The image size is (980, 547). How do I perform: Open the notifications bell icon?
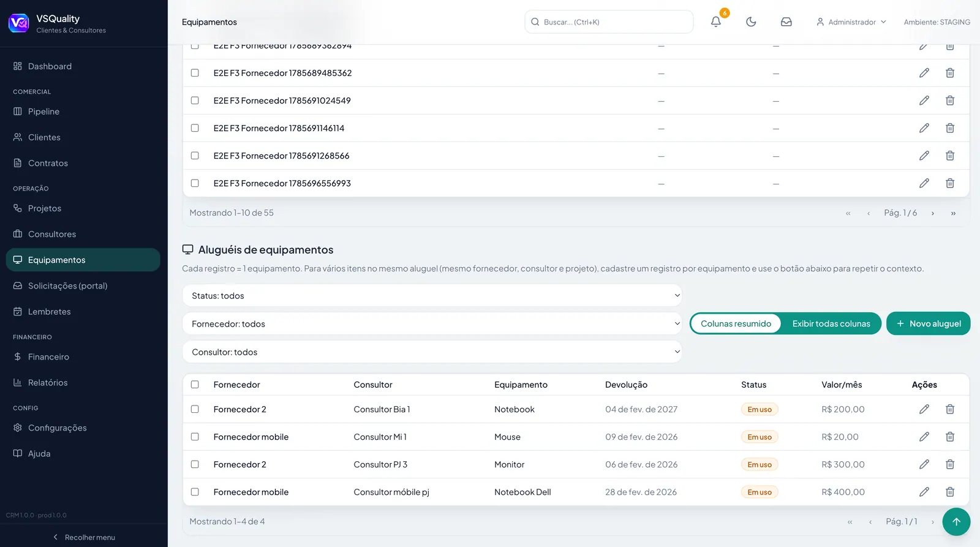[x=715, y=22]
